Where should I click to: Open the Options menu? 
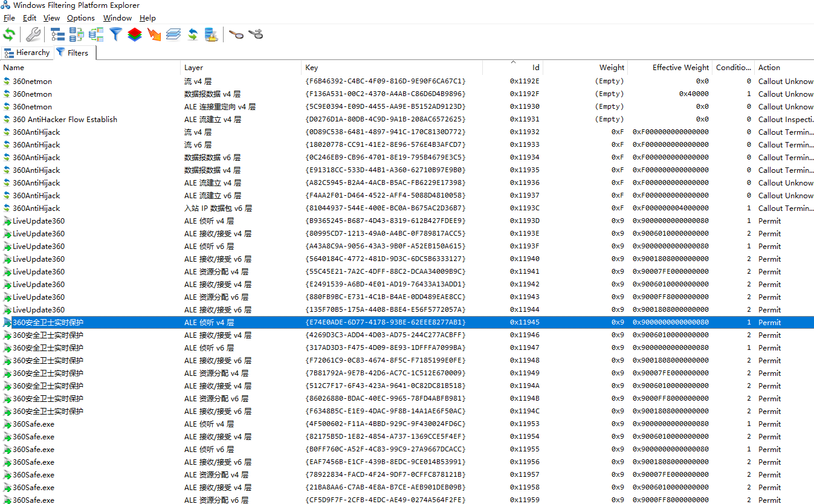click(80, 18)
